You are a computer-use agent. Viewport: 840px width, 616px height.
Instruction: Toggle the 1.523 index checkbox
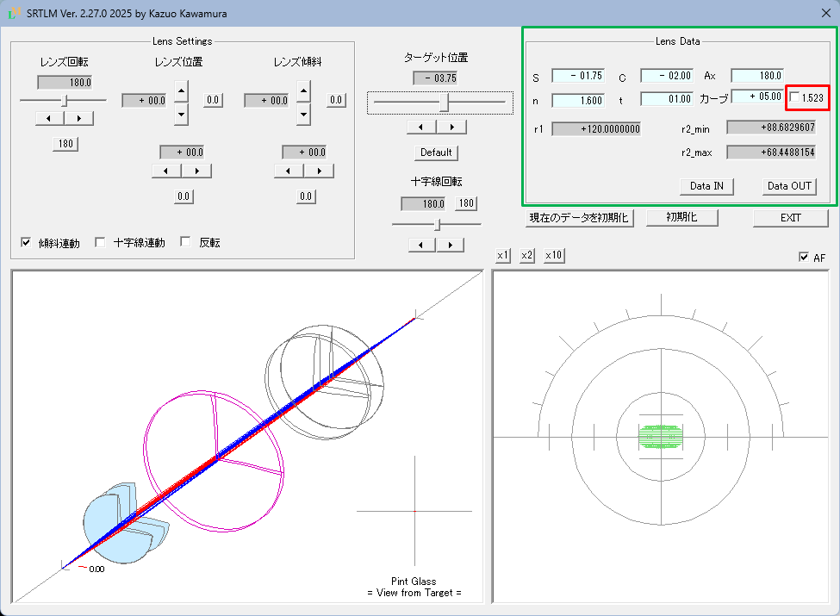(794, 97)
